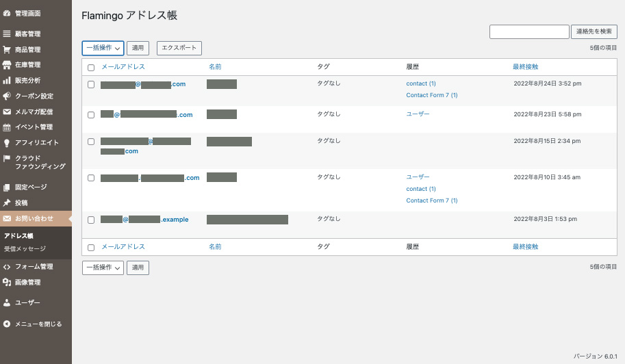Click the megaphone icon for クーポン設定
The image size is (625, 364).
point(7,96)
